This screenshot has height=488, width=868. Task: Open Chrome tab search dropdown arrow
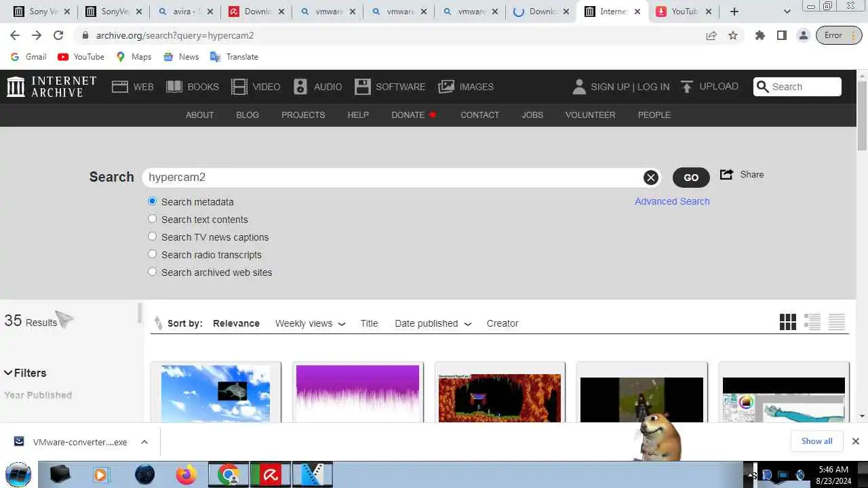coord(787,12)
